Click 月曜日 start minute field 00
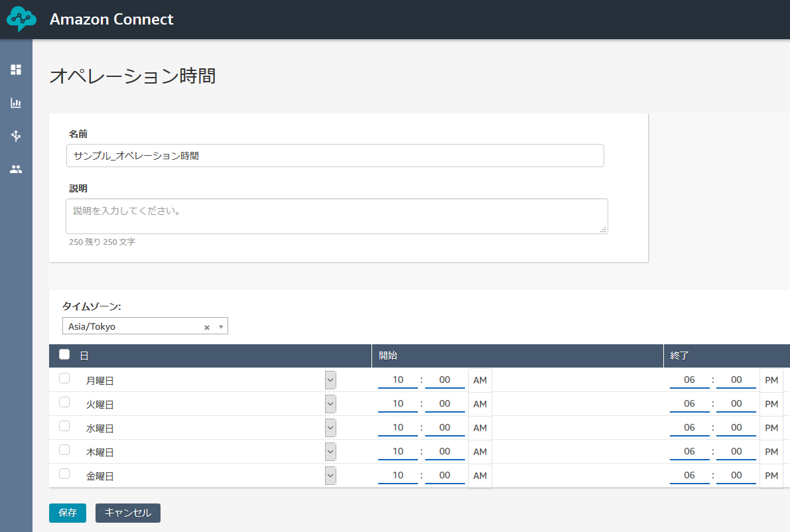 point(445,380)
